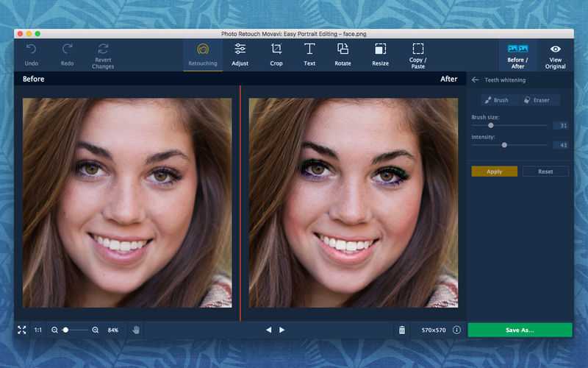Click the zoom in magnifier icon
This screenshot has width=588, height=368.
coord(96,330)
